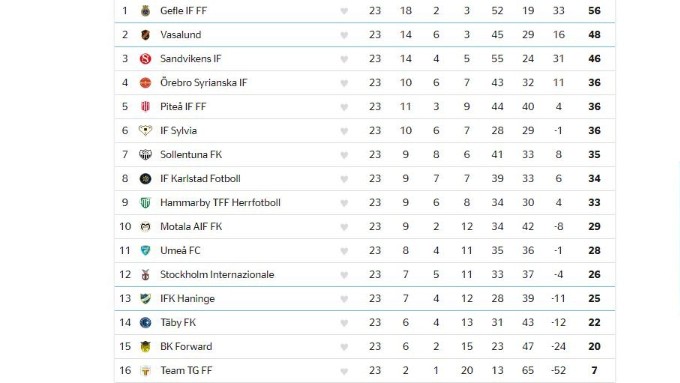This screenshot has width=680, height=383.
Task: Click the Hammarby TFF green striped crest
Action: point(145,203)
